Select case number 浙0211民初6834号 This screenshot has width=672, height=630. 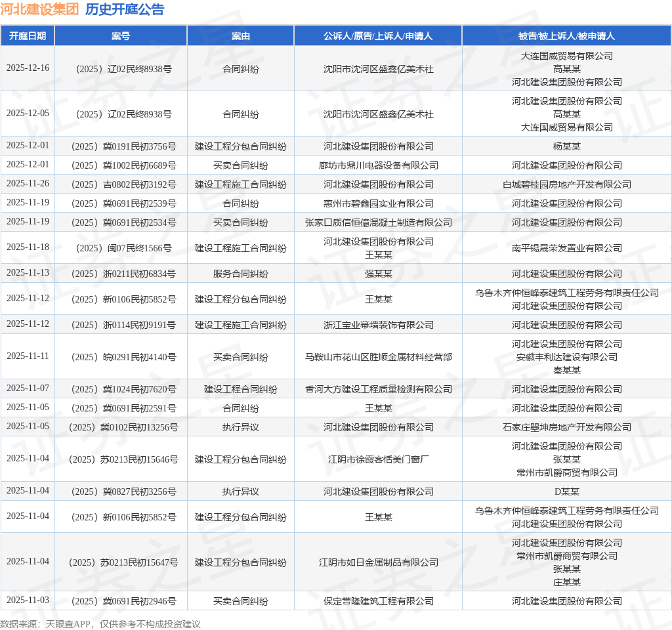tap(124, 274)
